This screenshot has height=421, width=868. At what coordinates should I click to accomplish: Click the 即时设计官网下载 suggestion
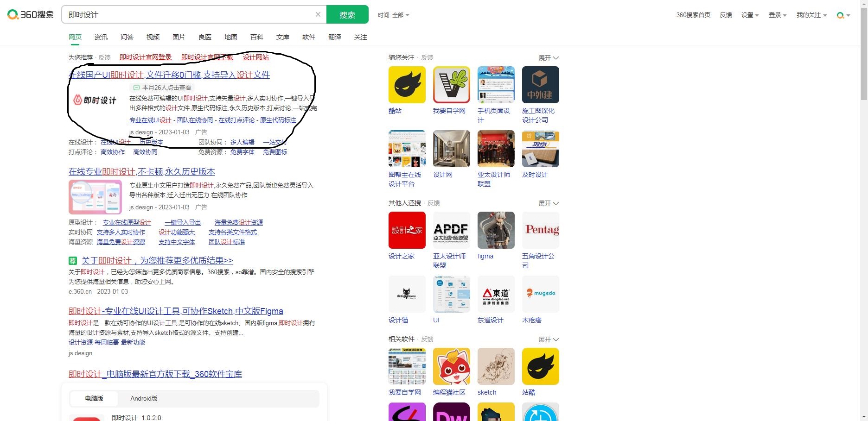click(207, 57)
